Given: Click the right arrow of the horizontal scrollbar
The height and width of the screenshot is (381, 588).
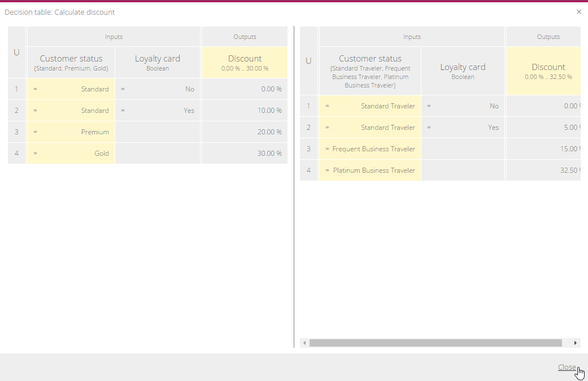Looking at the screenshot, I should click(576, 343).
